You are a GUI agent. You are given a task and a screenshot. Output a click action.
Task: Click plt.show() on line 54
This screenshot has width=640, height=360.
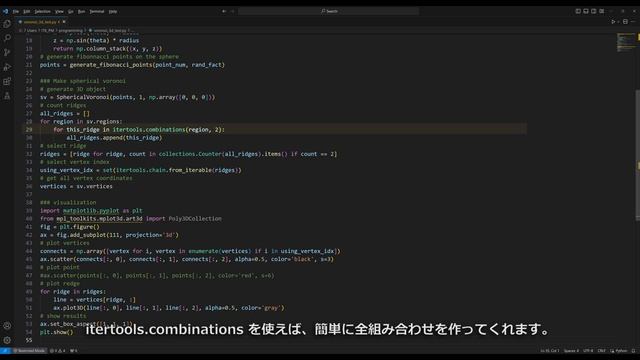point(56,332)
